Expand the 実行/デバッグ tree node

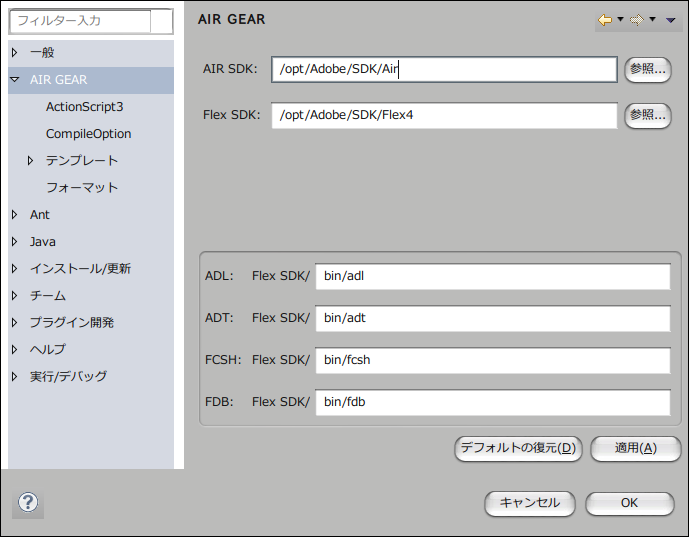15,377
